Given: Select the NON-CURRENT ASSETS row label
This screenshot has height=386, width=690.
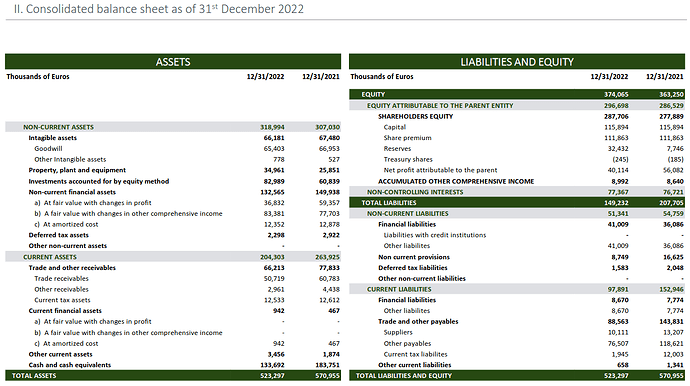Looking at the screenshot, I should point(59,127).
